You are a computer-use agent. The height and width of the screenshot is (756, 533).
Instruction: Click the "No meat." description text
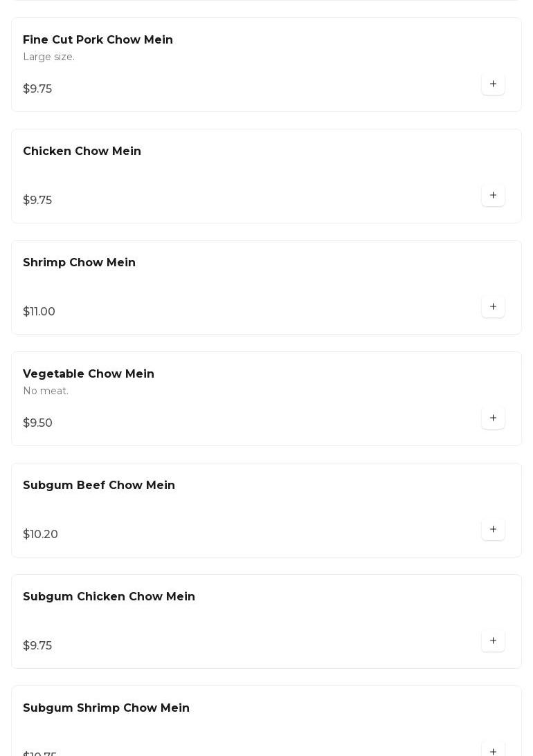(46, 391)
